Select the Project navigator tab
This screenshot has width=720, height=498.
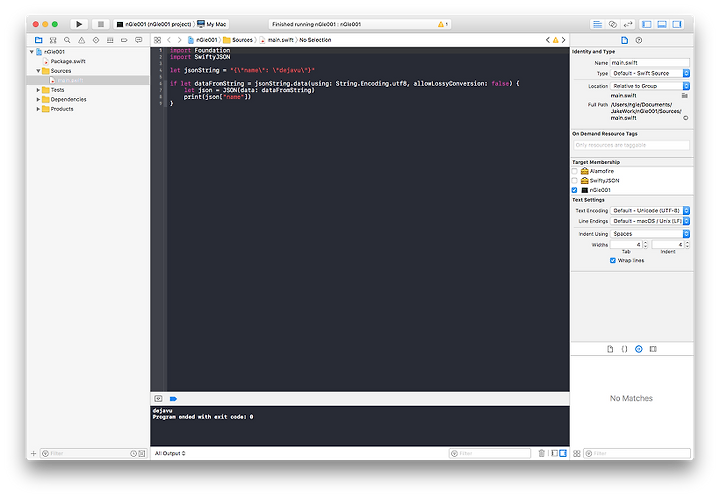coord(39,40)
